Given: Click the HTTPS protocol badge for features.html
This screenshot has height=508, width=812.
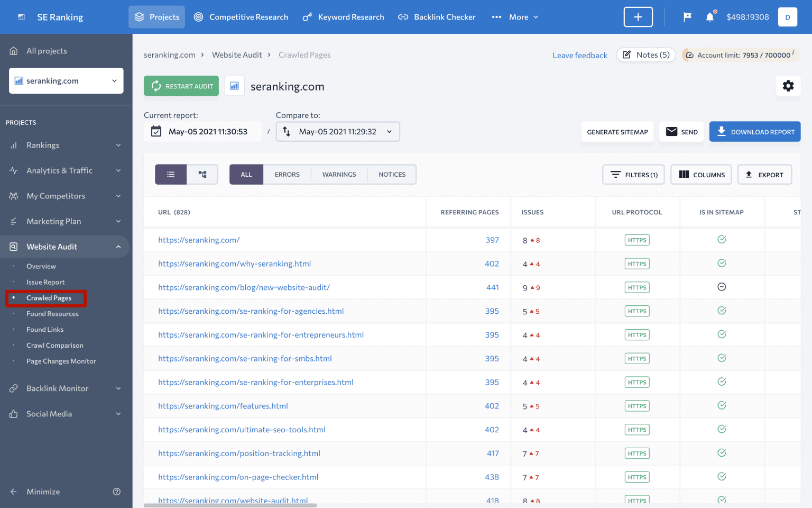Looking at the screenshot, I should pyautogui.click(x=637, y=405).
